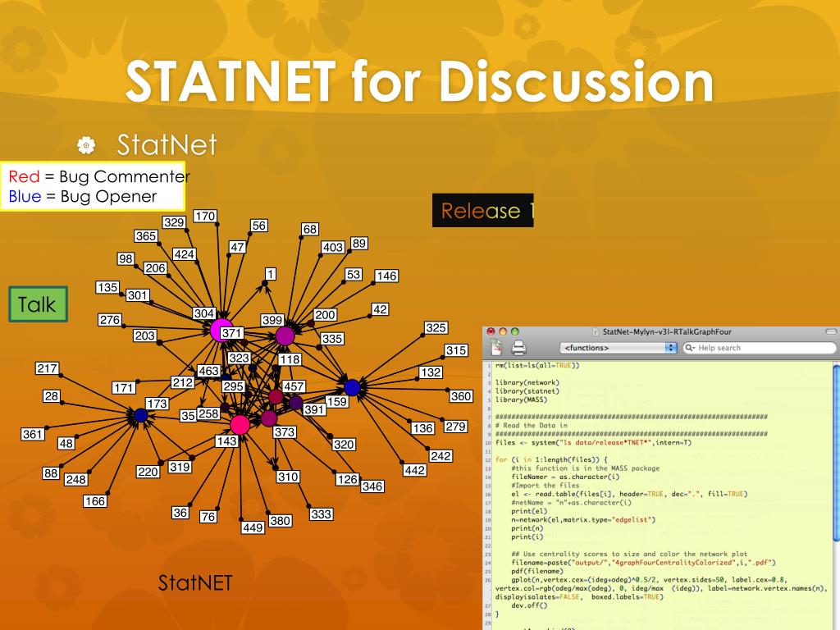Click the printer icon in the R editor
The height and width of the screenshot is (630, 840).
518,348
